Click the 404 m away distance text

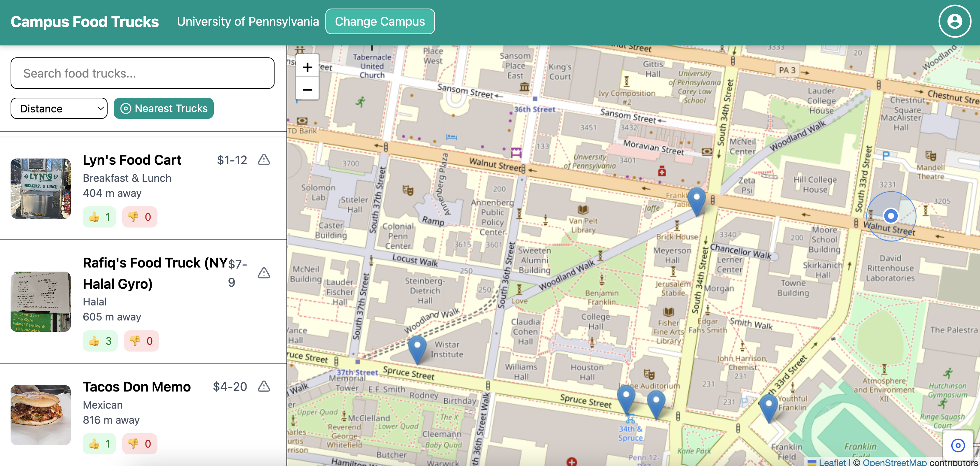(x=112, y=193)
